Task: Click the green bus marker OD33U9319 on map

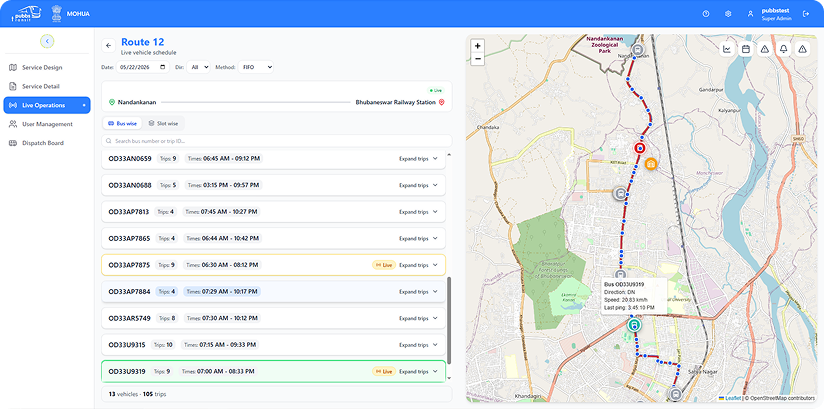Action: (634, 324)
